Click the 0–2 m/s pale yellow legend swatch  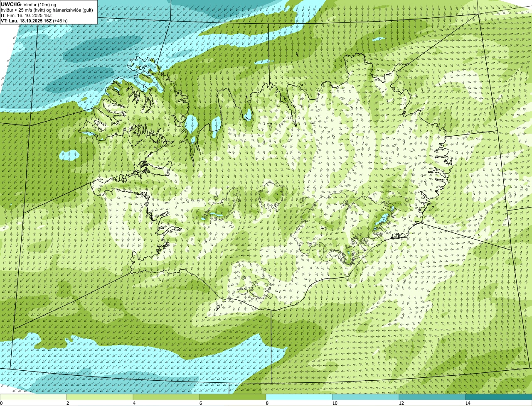pyautogui.click(x=33, y=397)
